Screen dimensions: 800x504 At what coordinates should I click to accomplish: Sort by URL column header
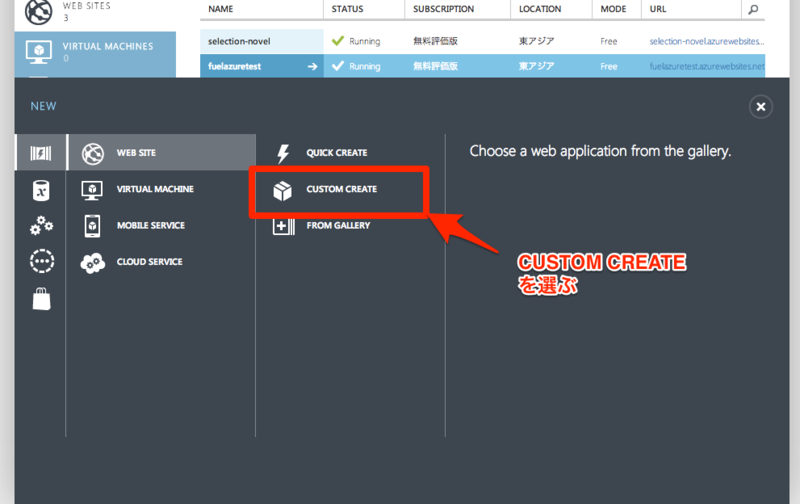[658, 9]
